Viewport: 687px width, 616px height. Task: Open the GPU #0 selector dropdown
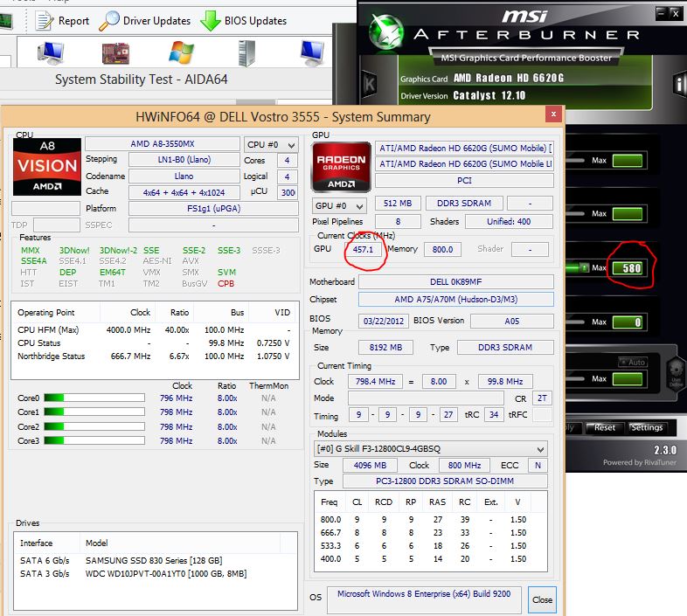coord(338,205)
